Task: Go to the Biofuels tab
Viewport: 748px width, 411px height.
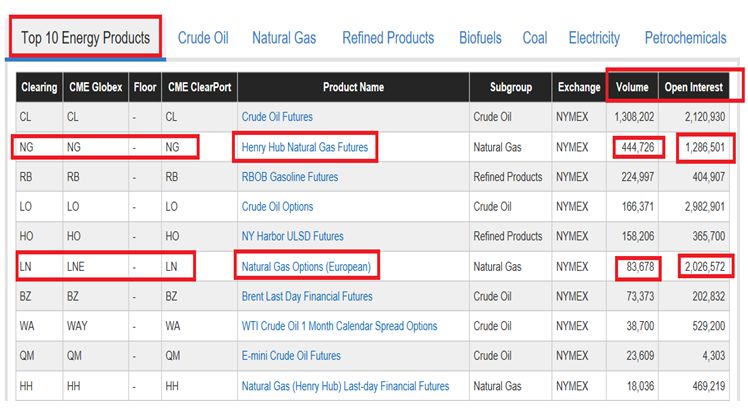Action: click(x=480, y=38)
